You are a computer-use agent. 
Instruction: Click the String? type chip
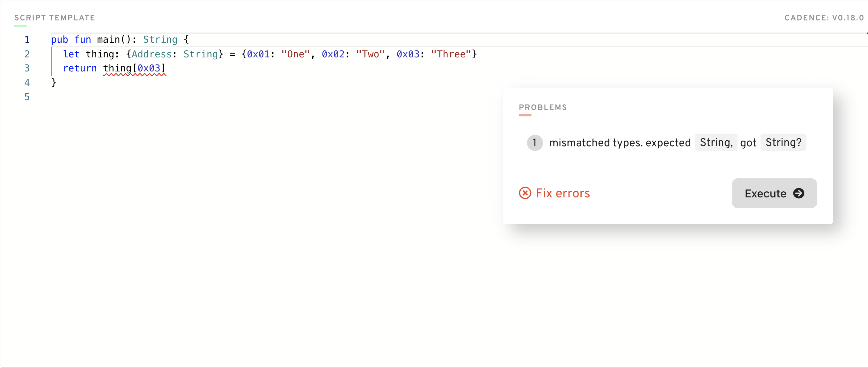click(x=783, y=143)
